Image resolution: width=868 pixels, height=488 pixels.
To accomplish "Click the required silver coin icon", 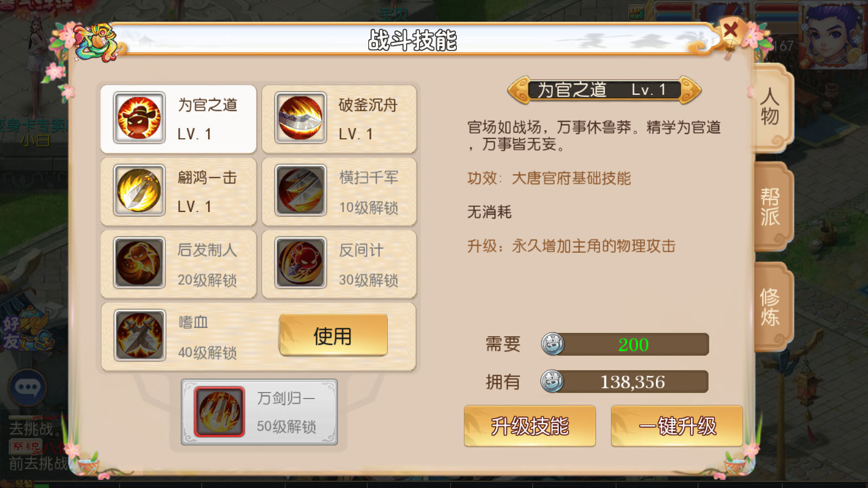I will coord(553,344).
